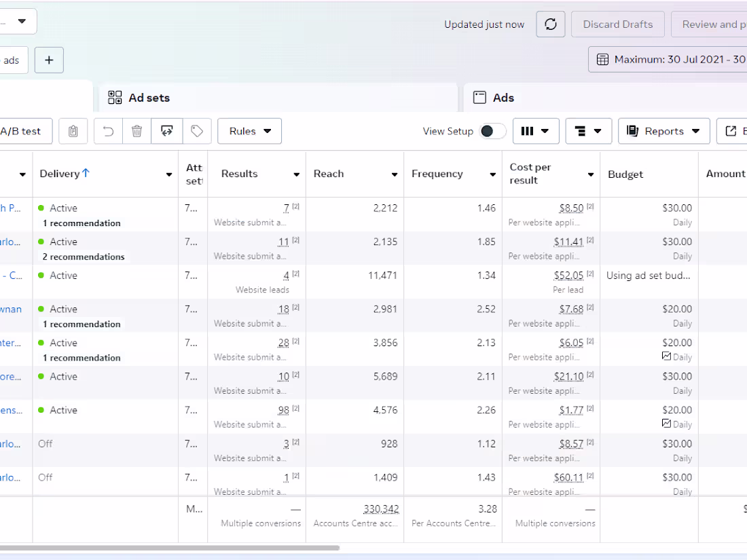Click the A/B test button
This screenshot has height=560, width=747.
coord(21,131)
